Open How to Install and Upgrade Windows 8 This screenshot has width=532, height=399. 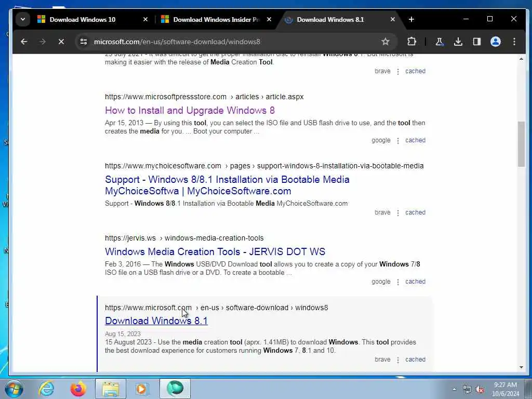[190, 110]
